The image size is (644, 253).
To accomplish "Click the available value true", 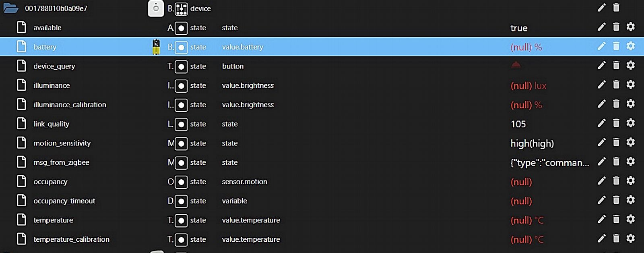I will [x=519, y=28].
